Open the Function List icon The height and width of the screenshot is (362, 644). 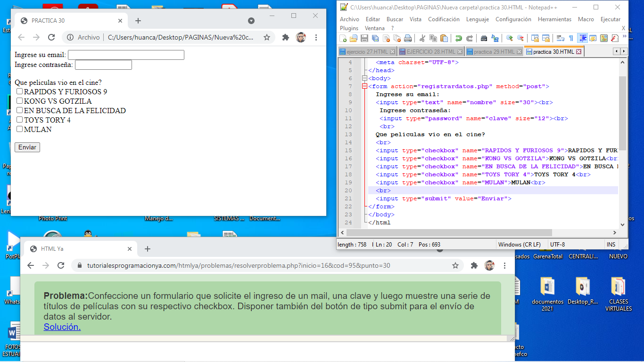(x=615, y=38)
